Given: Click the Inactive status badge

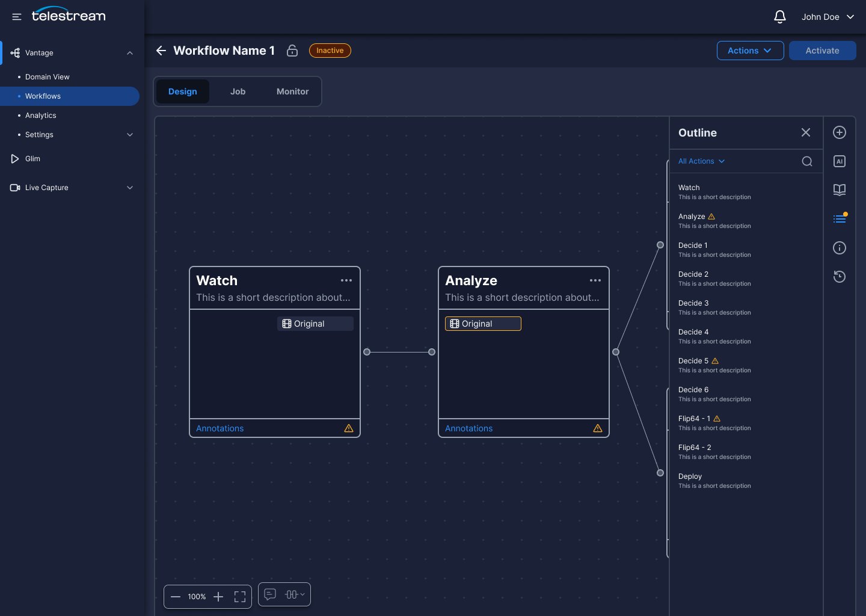Looking at the screenshot, I should [330, 51].
